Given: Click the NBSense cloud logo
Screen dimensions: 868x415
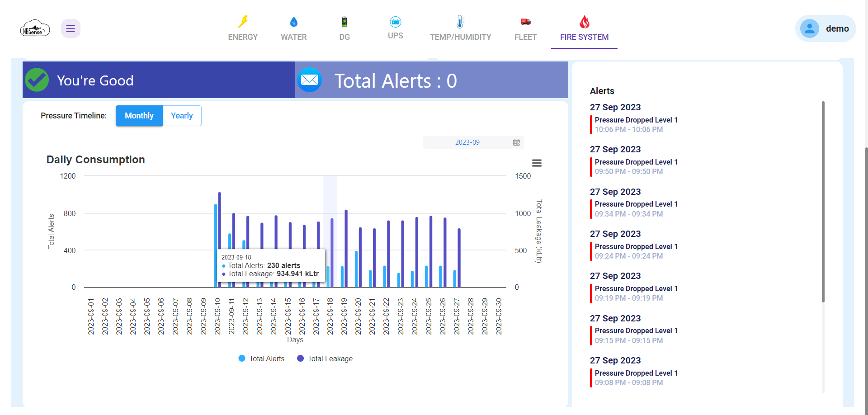Looking at the screenshot, I should [35, 28].
